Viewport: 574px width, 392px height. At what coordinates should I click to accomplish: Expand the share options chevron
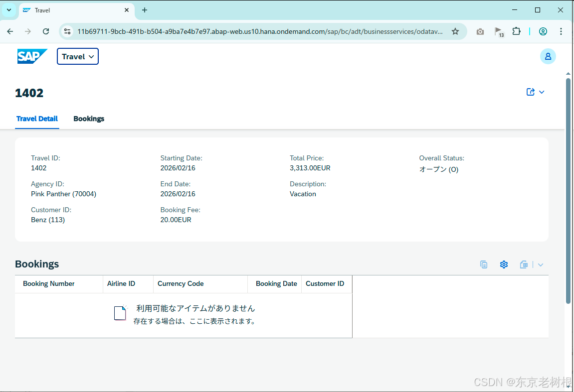click(x=542, y=92)
